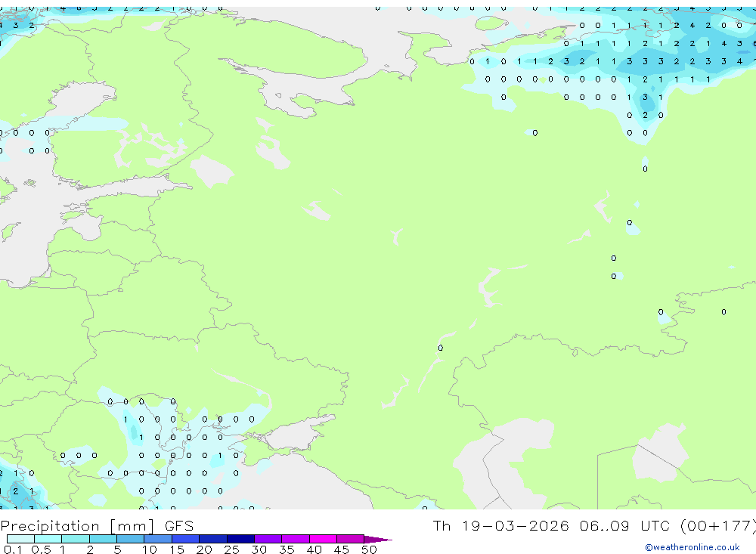This screenshot has width=756, height=554.
Task: Click the '06..09 UTC' time text
Action: pos(625,525)
